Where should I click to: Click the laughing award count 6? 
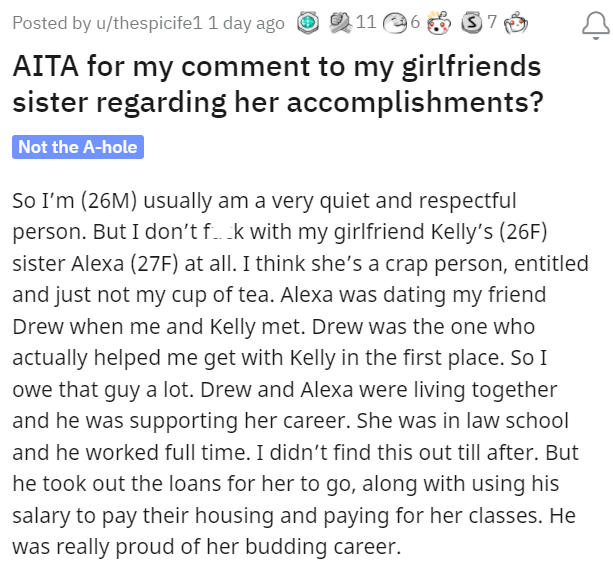415,24
